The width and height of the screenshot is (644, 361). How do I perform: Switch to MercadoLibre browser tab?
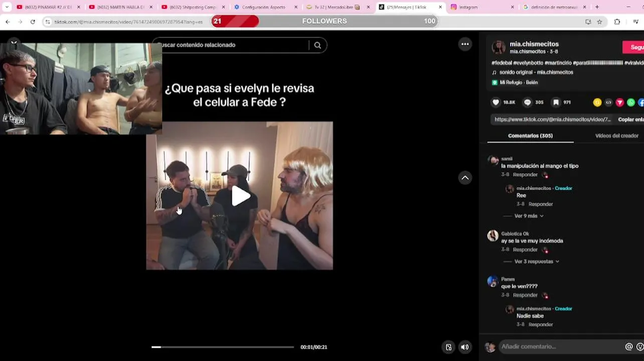click(339, 7)
